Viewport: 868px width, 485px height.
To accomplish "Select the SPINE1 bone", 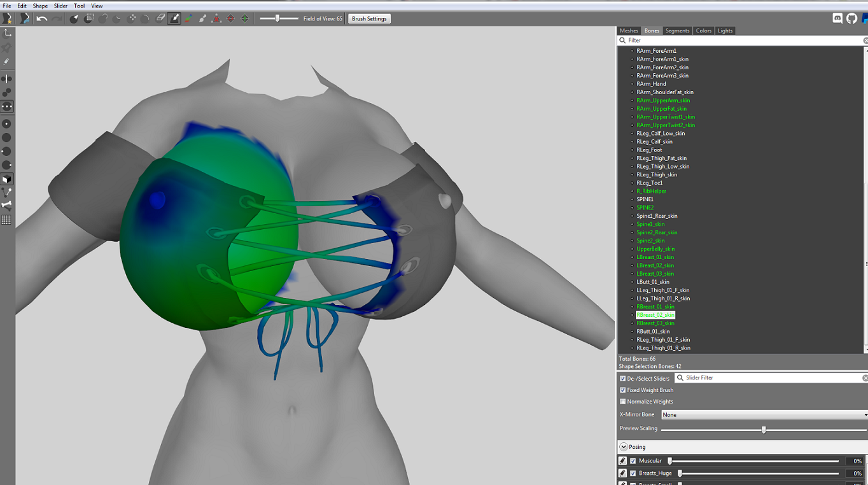I will click(645, 199).
